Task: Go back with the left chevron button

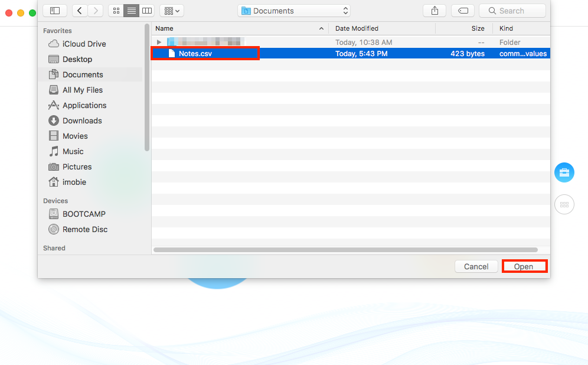Action: point(80,11)
